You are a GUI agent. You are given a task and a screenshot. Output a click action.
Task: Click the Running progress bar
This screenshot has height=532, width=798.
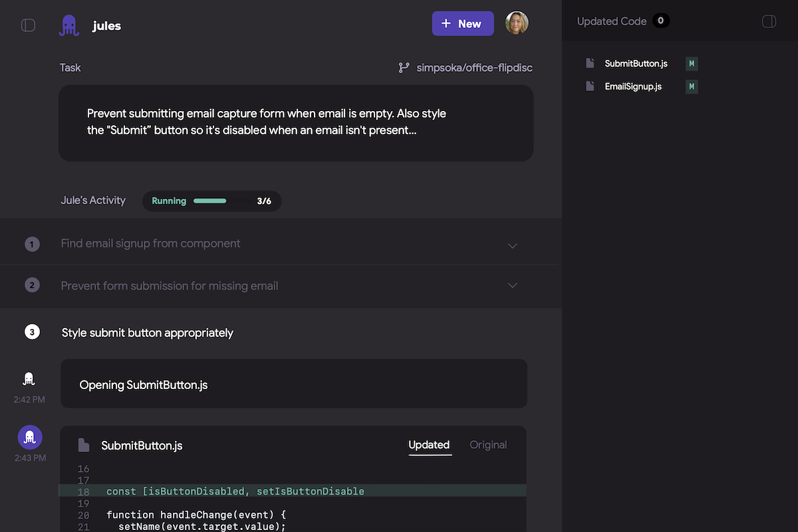point(211,201)
